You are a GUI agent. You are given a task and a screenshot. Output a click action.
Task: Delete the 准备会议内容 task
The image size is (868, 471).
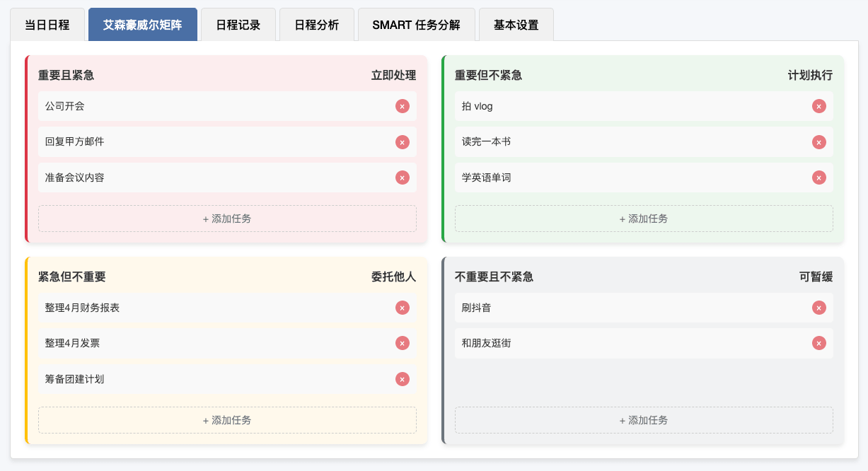[402, 178]
